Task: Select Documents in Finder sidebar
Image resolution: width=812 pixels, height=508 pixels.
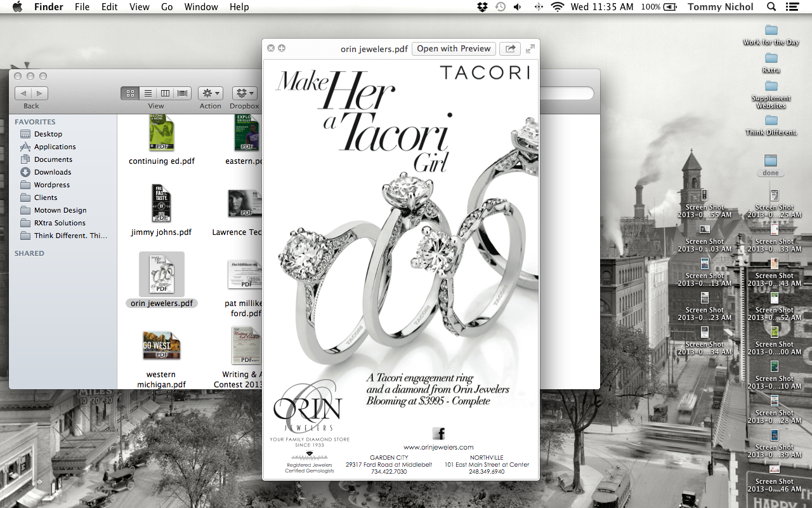Action: coord(53,159)
